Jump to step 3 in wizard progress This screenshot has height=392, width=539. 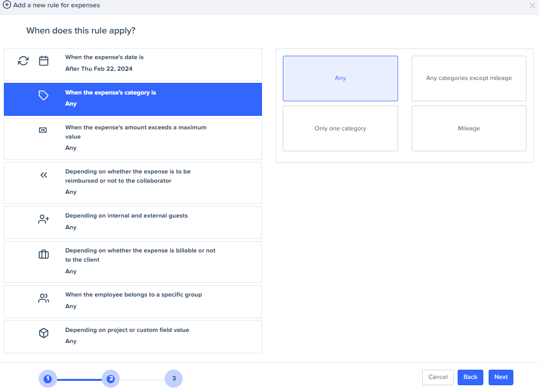coord(173,379)
